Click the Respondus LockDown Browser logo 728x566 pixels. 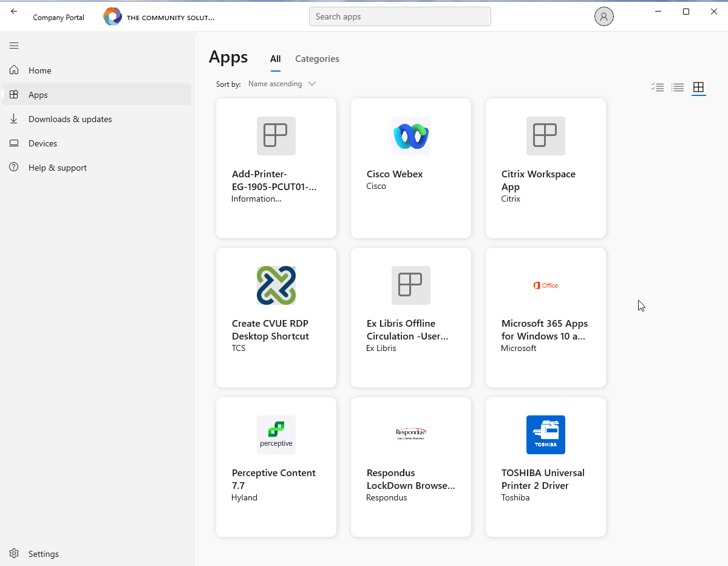pos(411,434)
